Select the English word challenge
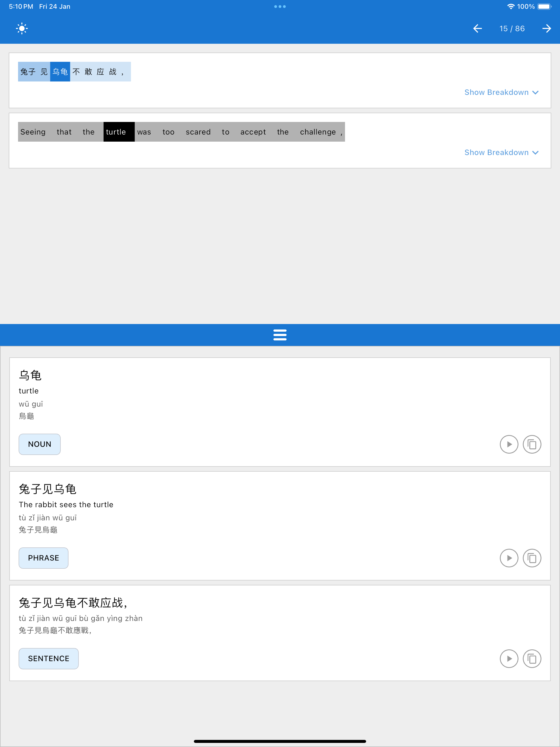This screenshot has height=747, width=560. click(x=318, y=132)
